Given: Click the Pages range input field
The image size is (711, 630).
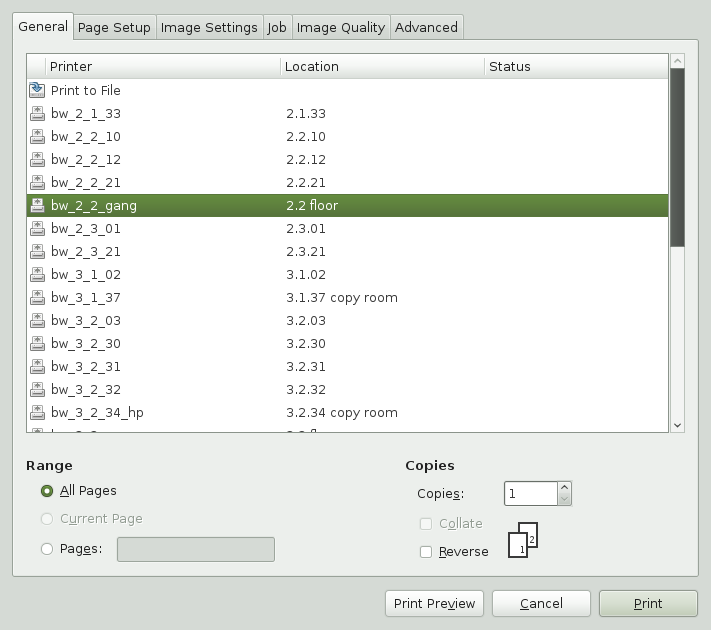Looking at the screenshot, I should [x=196, y=549].
